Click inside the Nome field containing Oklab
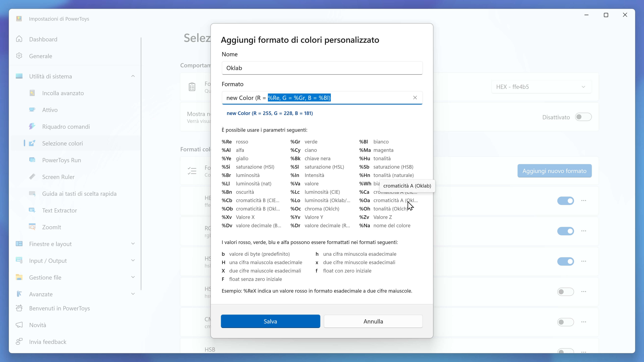Viewport: 644px width, 362px height. pos(322,68)
